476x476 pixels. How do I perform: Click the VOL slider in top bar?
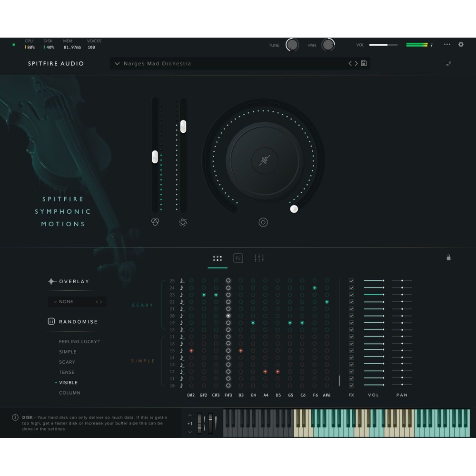click(383, 45)
